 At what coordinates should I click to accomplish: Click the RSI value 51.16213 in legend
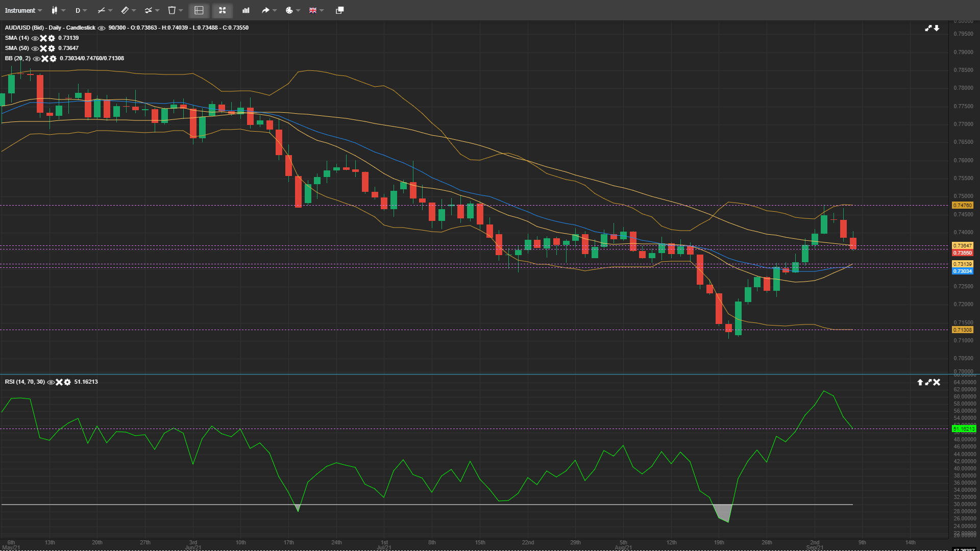coord(86,382)
